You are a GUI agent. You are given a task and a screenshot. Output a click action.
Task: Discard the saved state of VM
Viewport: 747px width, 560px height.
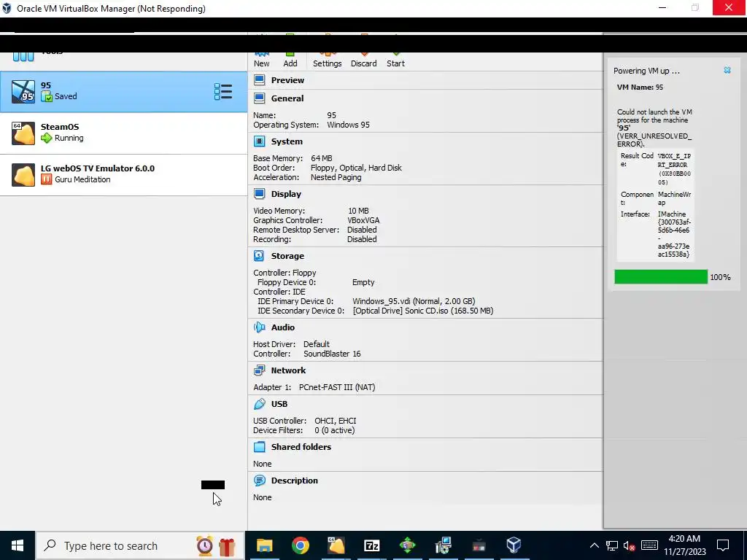[x=363, y=60]
